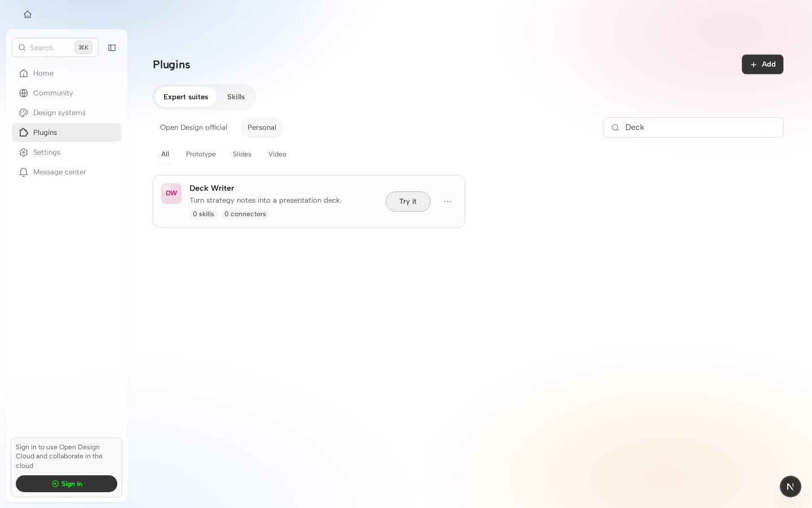Select the Plugins puzzle item
The image size is (812, 508).
pyautogui.click(x=67, y=133)
